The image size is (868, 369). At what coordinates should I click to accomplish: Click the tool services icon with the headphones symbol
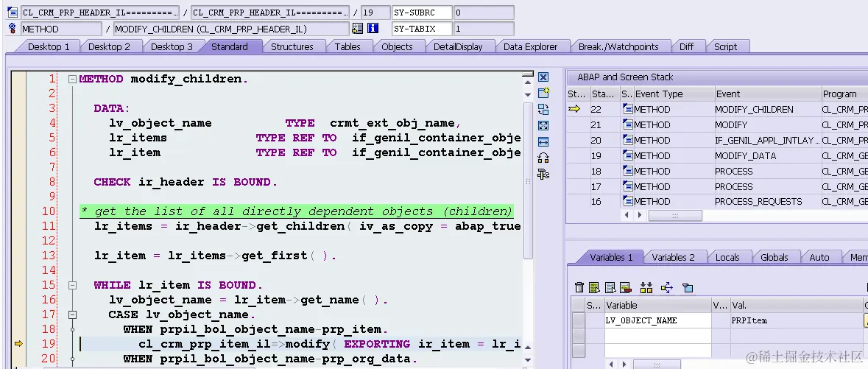[543, 158]
